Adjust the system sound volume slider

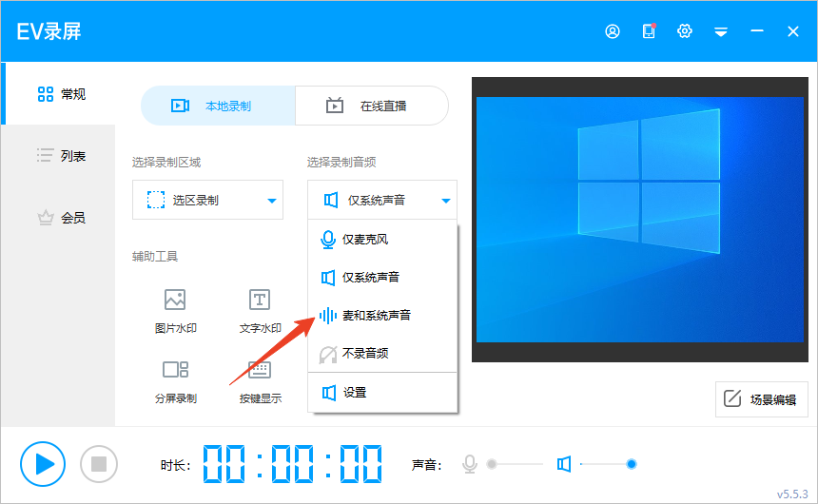(x=608, y=464)
